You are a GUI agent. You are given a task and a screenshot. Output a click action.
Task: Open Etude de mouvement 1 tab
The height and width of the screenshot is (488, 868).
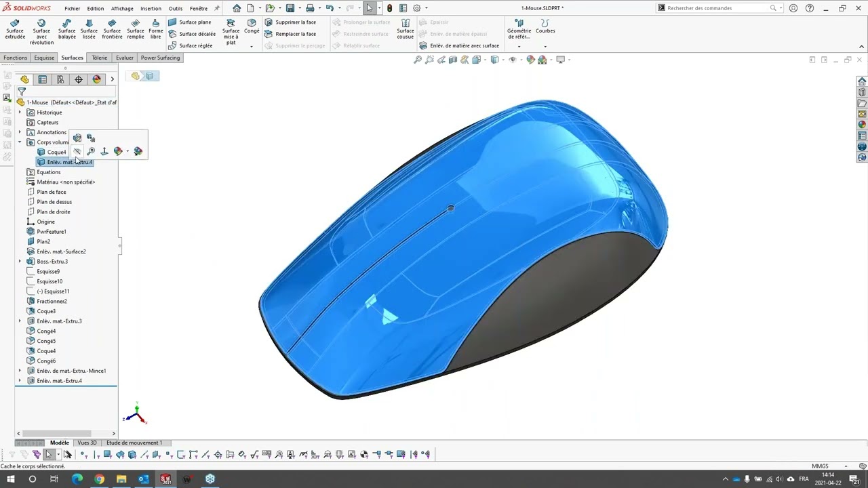pos(134,443)
